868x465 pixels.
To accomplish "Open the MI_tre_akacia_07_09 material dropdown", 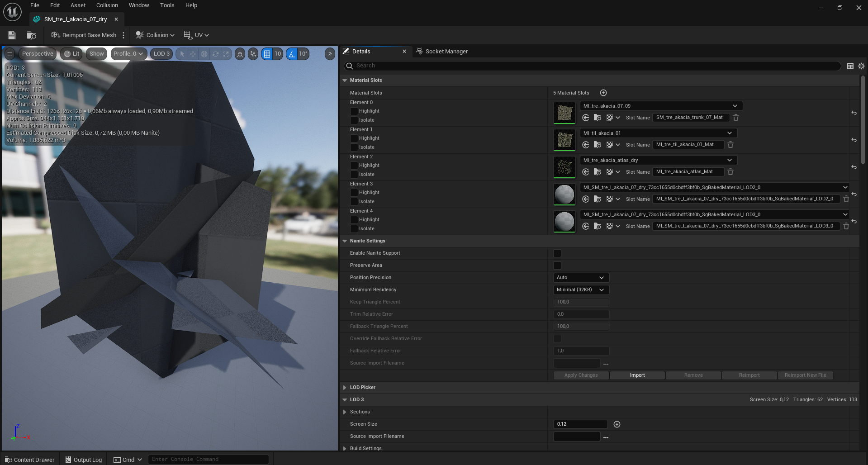I will click(661, 106).
